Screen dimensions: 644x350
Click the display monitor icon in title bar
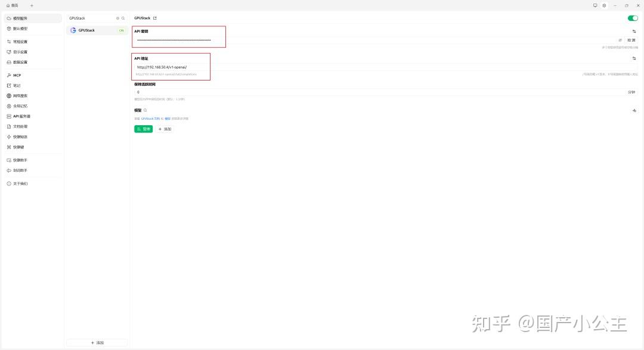point(595,6)
